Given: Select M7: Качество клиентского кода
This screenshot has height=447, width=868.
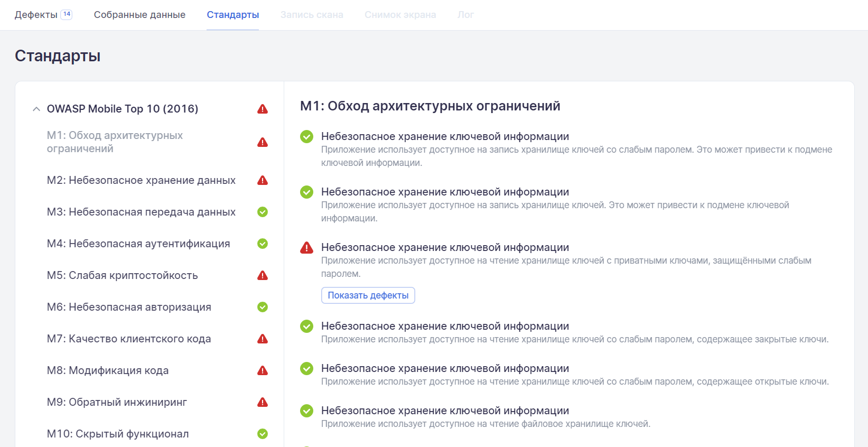Looking at the screenshot, I should [129, 339].
